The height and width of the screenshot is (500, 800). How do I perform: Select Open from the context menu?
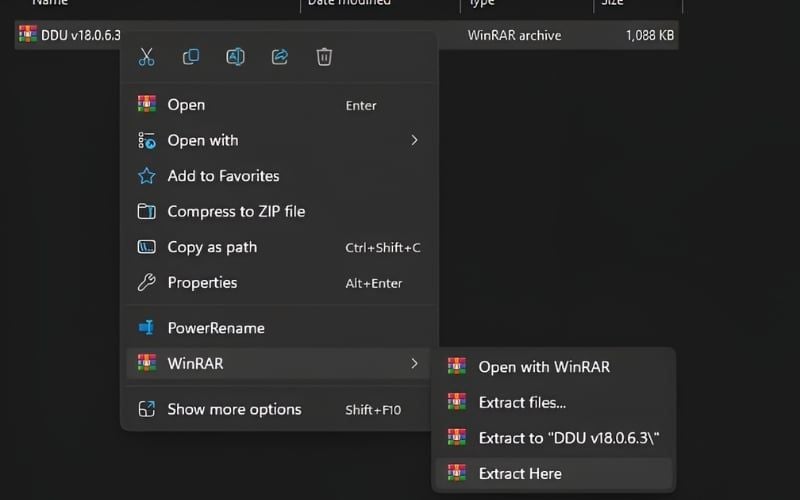[x=186, y=105]
